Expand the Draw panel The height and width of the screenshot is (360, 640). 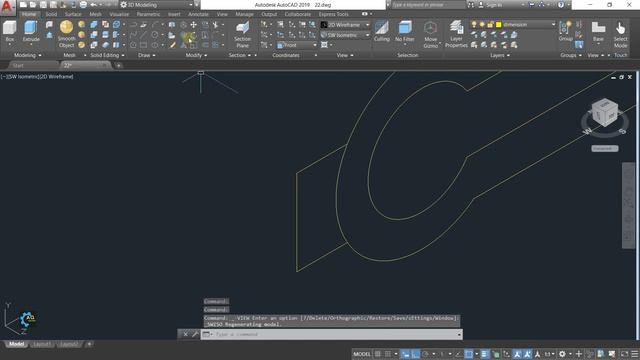[x=147, y=55]
